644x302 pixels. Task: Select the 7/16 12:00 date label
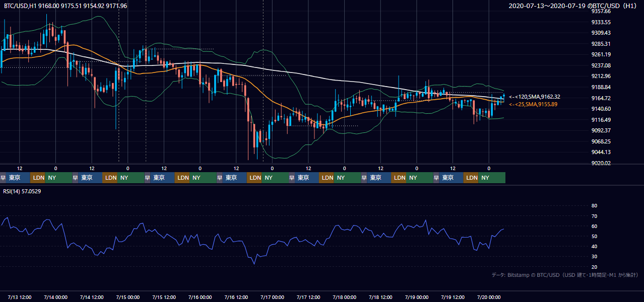coord(236,297)
